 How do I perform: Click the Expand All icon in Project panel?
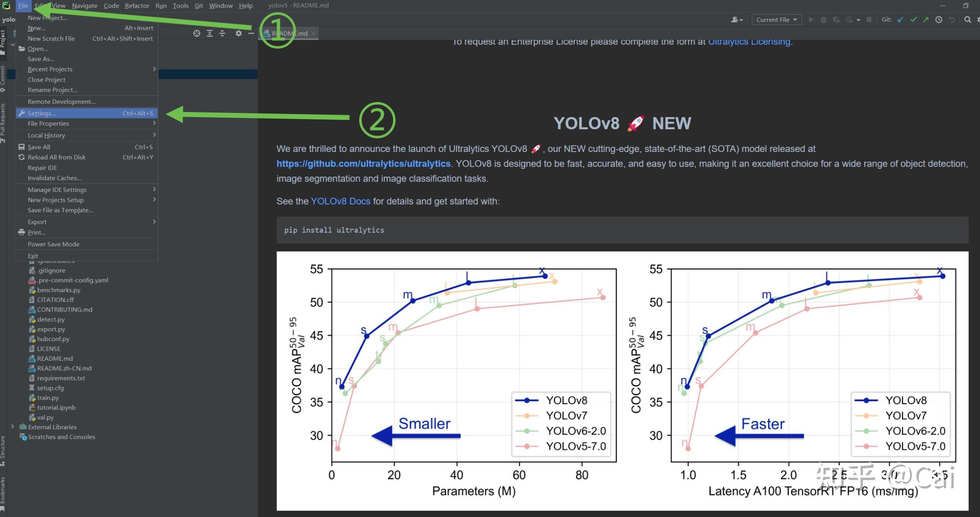point(210,33)
